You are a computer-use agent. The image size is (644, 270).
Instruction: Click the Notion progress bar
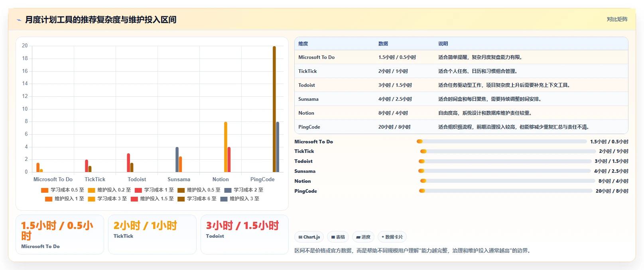tap(508, 181)
